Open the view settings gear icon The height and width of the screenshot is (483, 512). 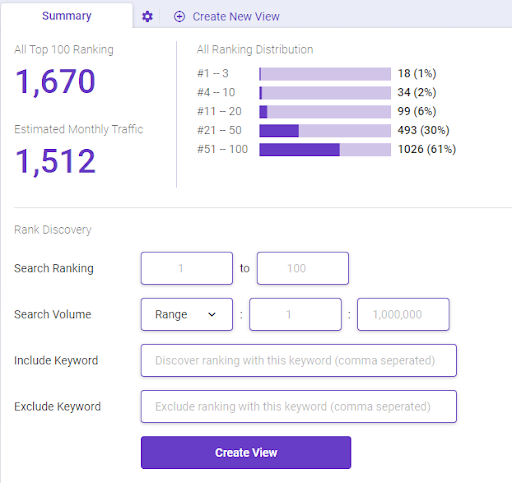(x=147, y=16)
